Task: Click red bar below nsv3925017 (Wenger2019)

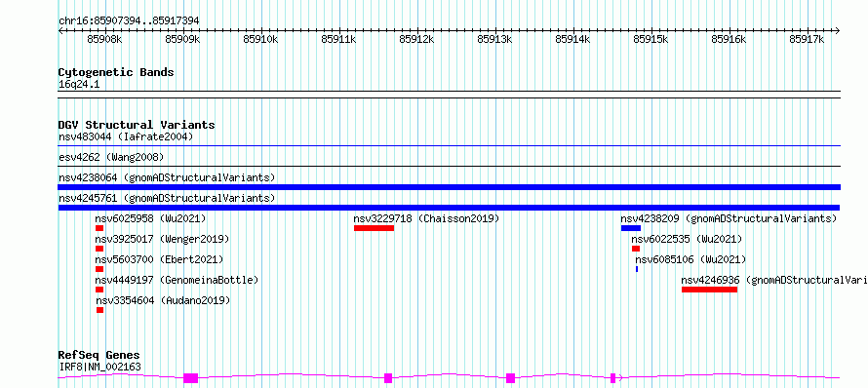Action: click(x=99, y=249)
